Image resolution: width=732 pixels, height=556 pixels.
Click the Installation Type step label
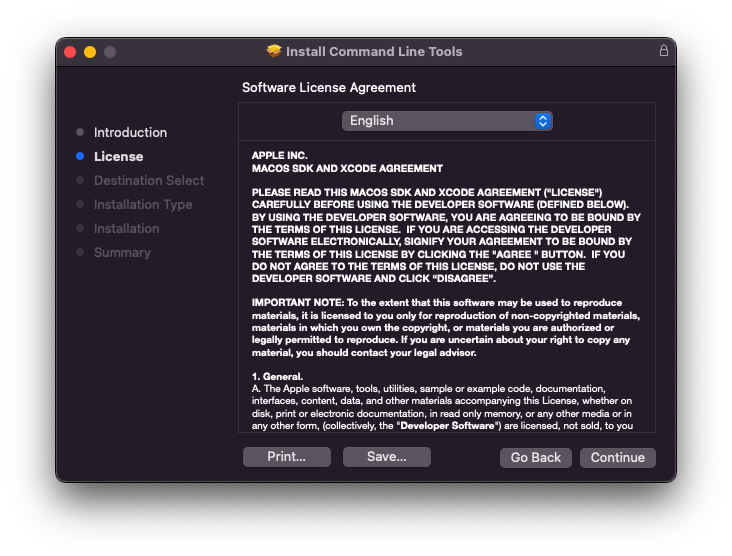143,204
